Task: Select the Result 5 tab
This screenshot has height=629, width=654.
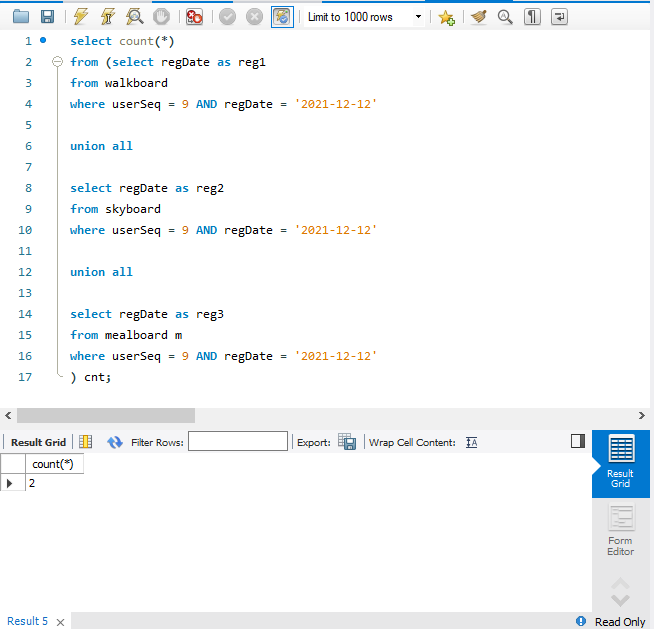Action: [28, 621]
